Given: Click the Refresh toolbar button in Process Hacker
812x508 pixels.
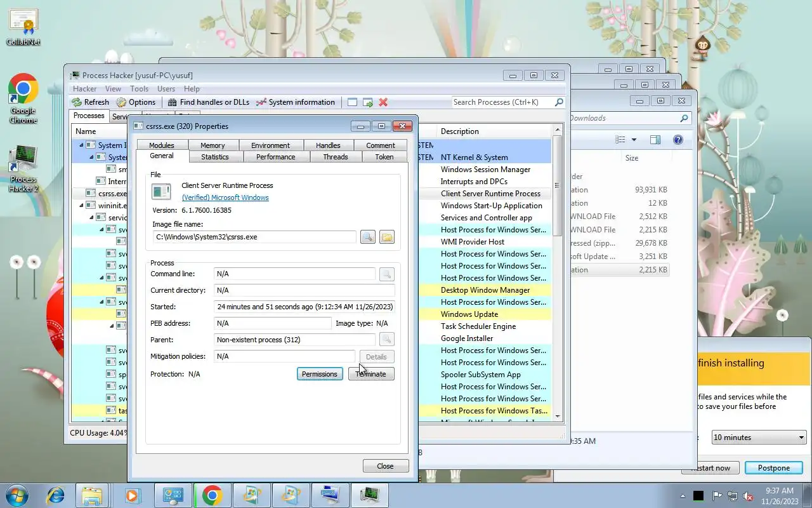Looking at the screenshot, I should click(x=90, y=102).
